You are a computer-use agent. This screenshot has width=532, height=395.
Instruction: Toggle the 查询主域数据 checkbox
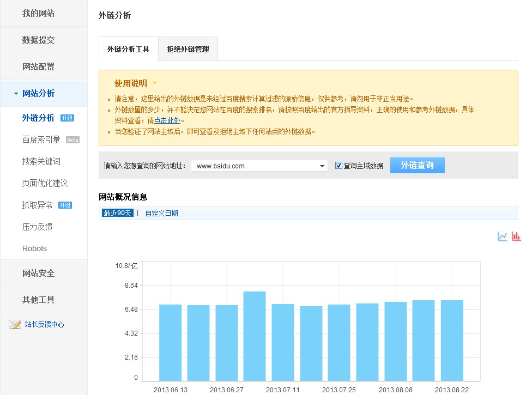pos(338,166)
